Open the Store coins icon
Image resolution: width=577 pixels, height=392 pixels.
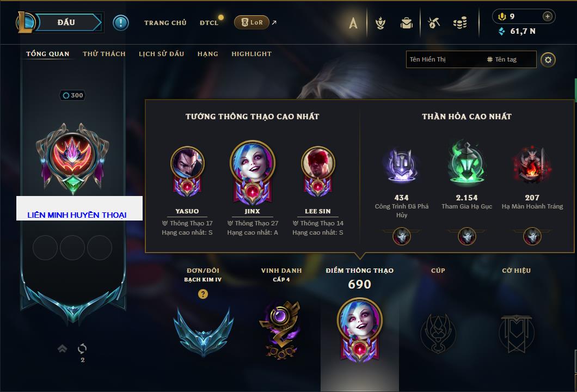pos(460,23)
